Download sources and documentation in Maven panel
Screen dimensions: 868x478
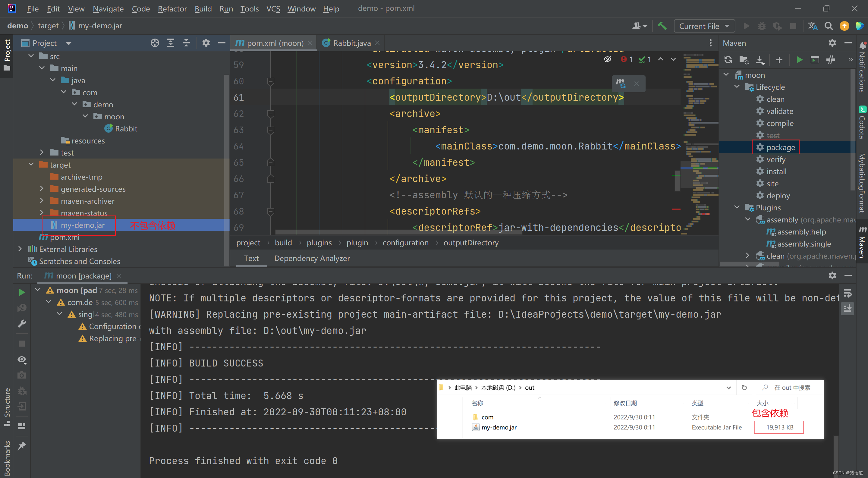pyautogui.click(x=760, y=60)
